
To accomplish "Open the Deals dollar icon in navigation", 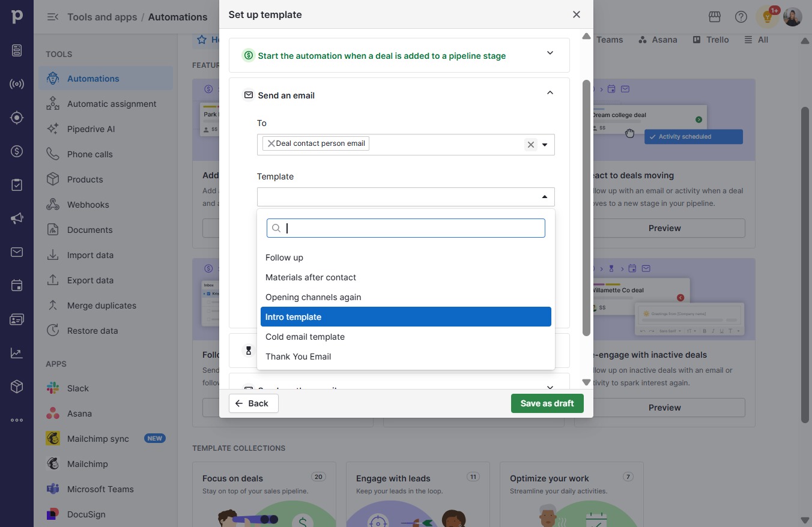I will pyautogui.click(x=17, y=151).
